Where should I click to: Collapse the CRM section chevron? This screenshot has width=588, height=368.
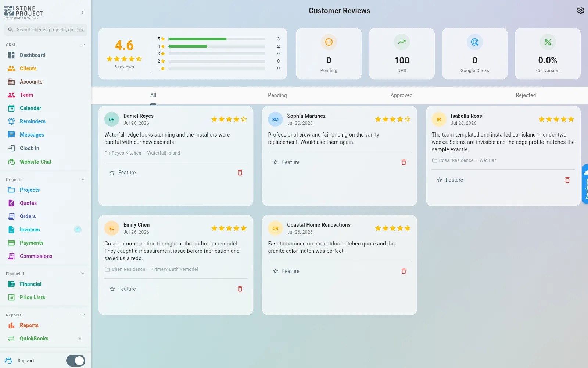83,45
